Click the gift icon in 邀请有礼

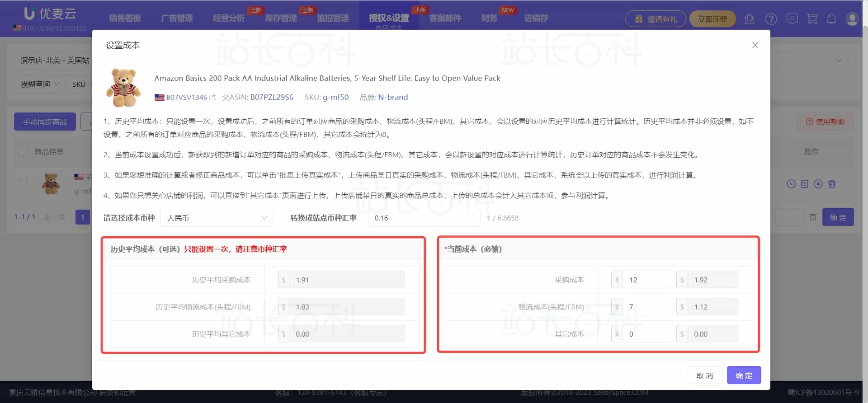[638, 19]
